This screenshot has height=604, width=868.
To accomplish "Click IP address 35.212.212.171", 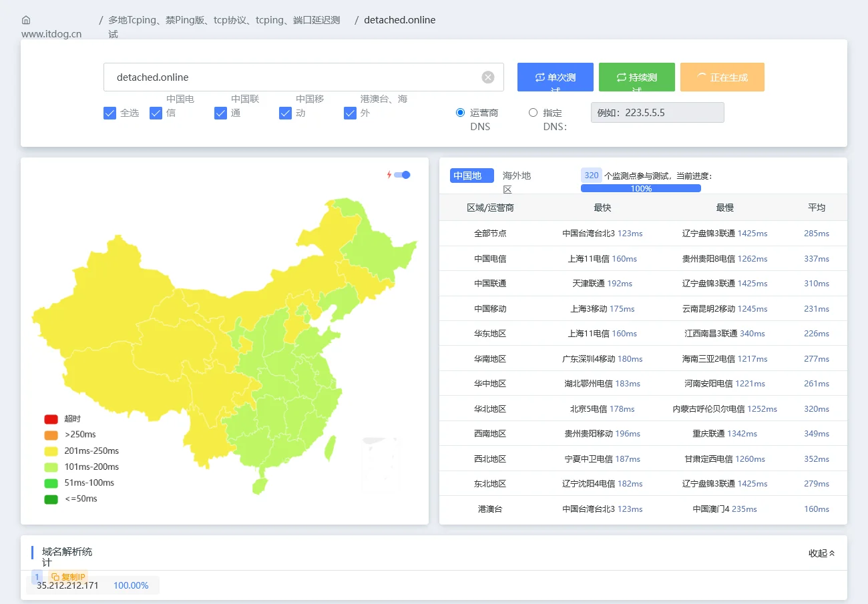I will pos(67,586).
